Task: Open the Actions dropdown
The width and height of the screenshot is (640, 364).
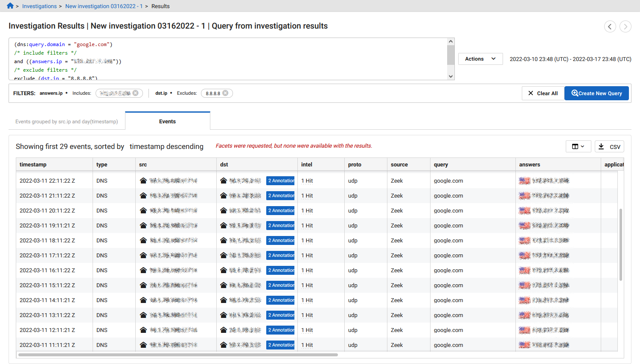Action: click(480, 59)
